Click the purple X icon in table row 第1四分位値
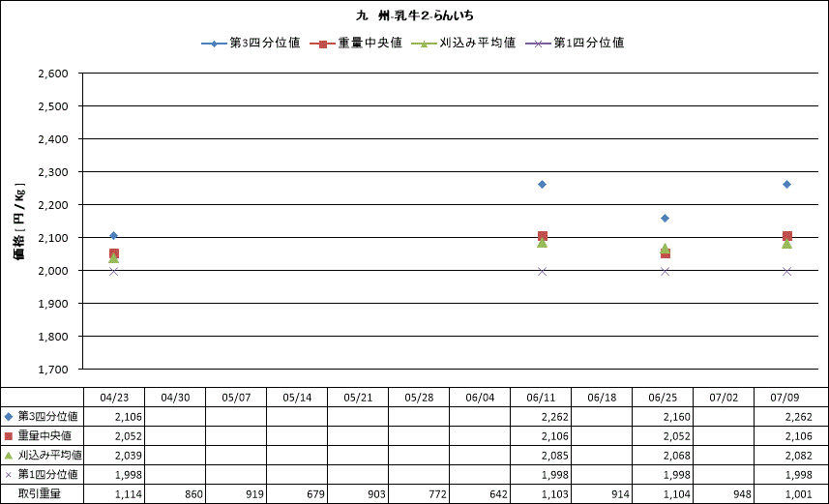 tap(9, 475)
